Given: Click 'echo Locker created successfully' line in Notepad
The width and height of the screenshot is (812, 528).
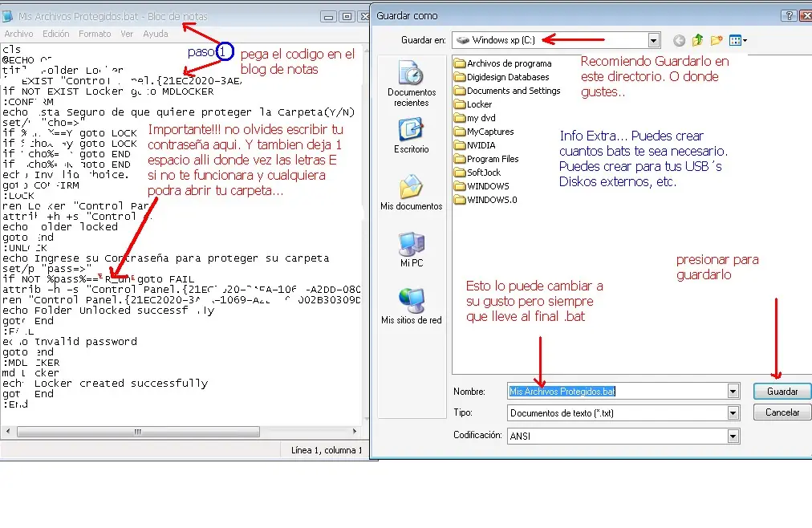Looking at the screenshot, I should [x=105, y=384].
